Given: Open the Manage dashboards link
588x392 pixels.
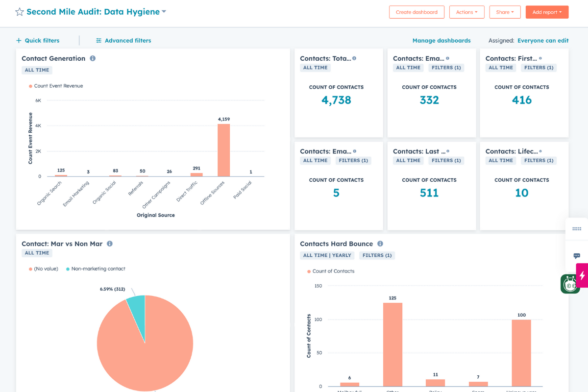Looking at the screenshot, I should (441, 41).
